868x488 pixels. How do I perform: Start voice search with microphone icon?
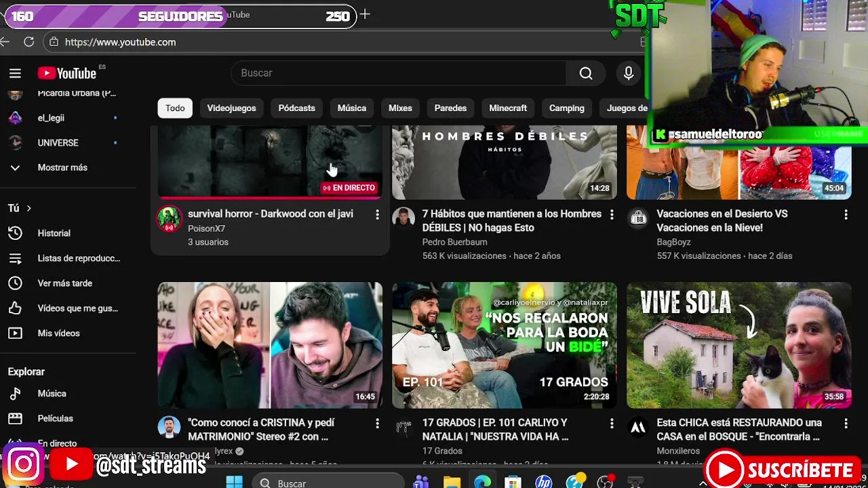coord(629,73)
